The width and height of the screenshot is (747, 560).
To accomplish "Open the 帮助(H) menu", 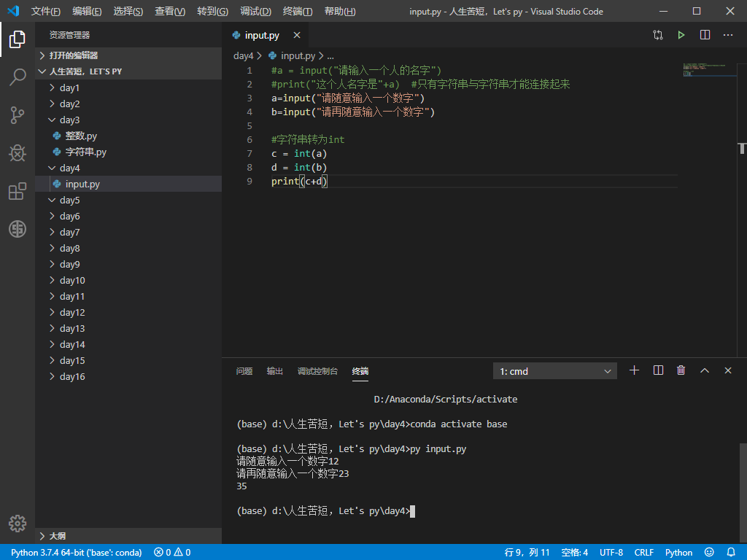I will point(340,11).
